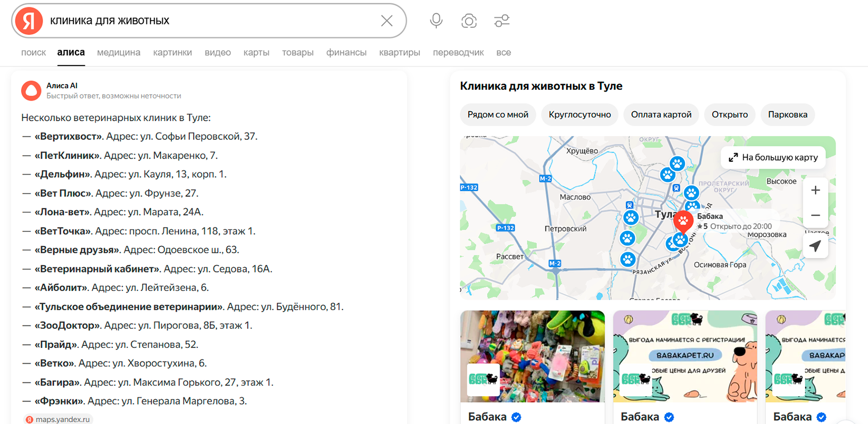868x424 pixels.
Task: Expand map with На большую карту
Action: [x=773, y=157]
